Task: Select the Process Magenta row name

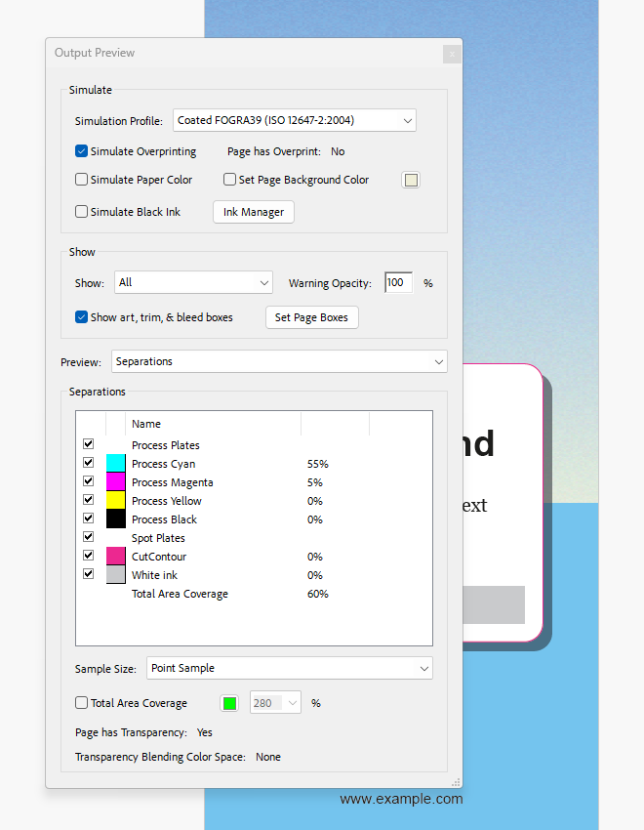Action: (x=173, y=482)
